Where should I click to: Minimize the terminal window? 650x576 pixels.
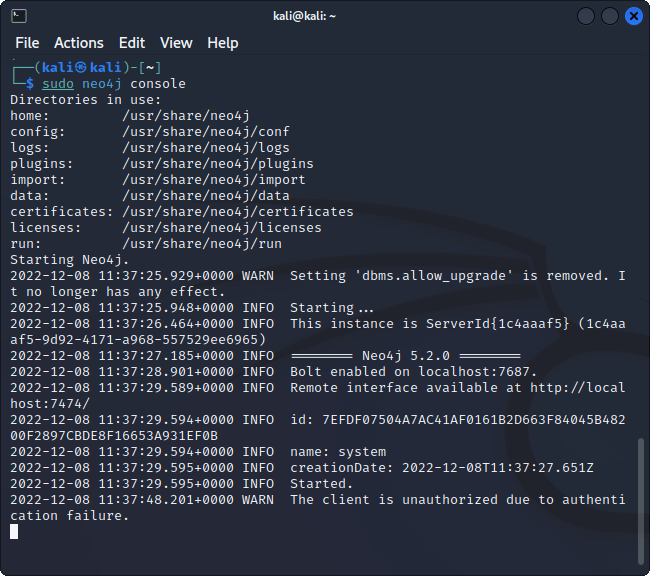click(586, 16)
